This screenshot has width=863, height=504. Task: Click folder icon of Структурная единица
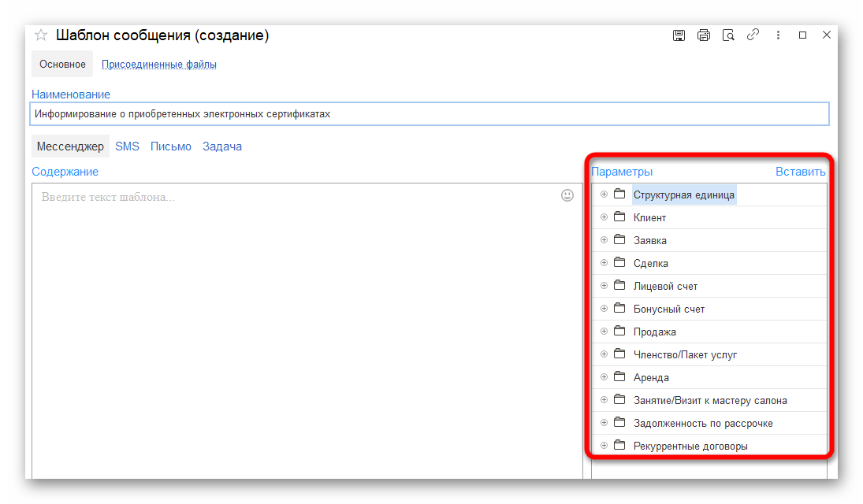(619, 194)
